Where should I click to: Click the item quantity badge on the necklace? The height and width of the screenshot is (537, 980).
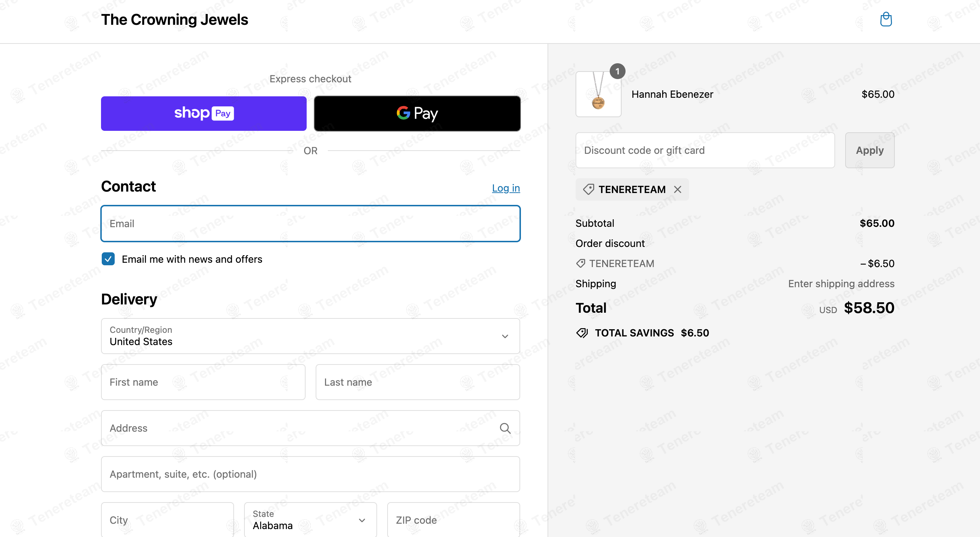618,71
